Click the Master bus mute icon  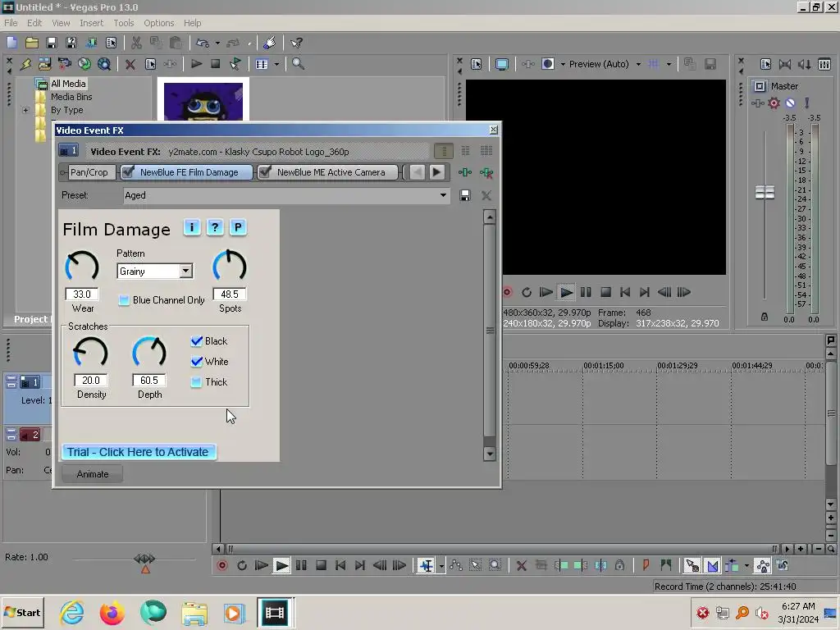point(790,103)
